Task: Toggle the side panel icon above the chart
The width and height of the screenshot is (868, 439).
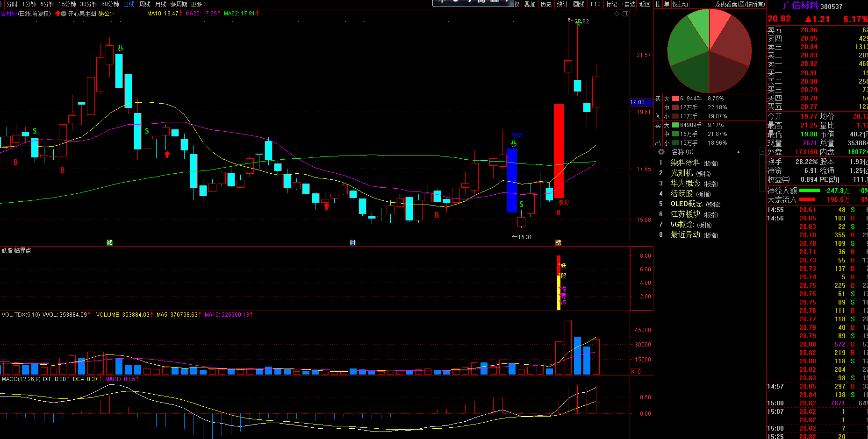Action: point(625,14)
